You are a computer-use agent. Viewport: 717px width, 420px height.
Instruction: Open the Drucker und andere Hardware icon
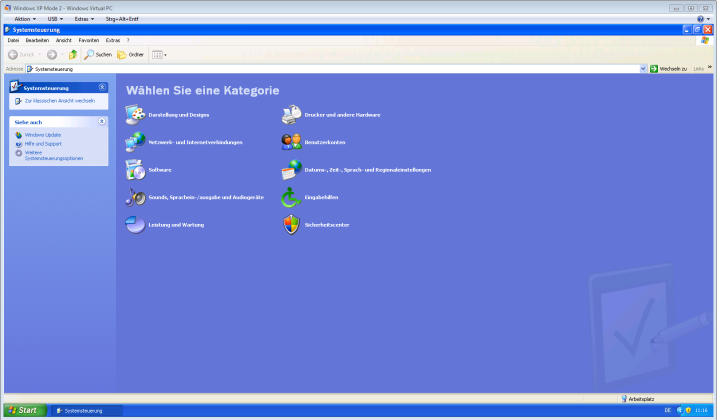pos(291,115)
